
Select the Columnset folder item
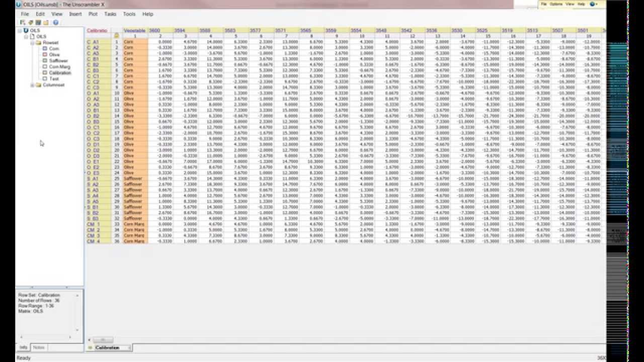(53, 85)
